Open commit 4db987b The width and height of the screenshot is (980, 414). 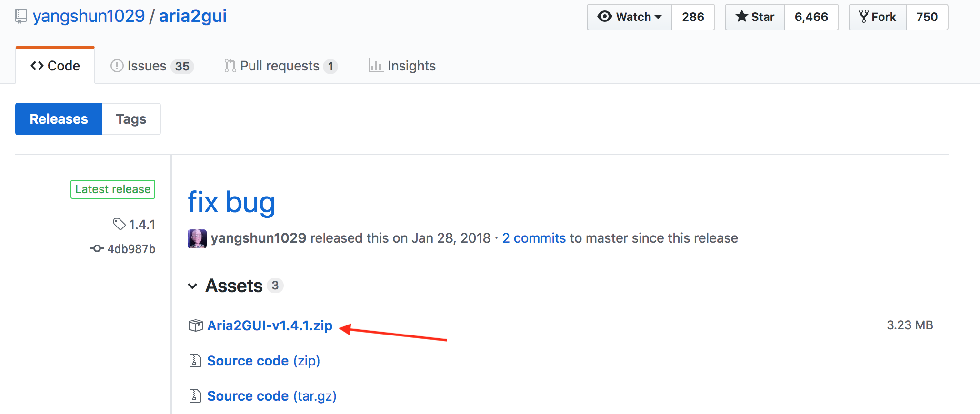coord(131,249)
